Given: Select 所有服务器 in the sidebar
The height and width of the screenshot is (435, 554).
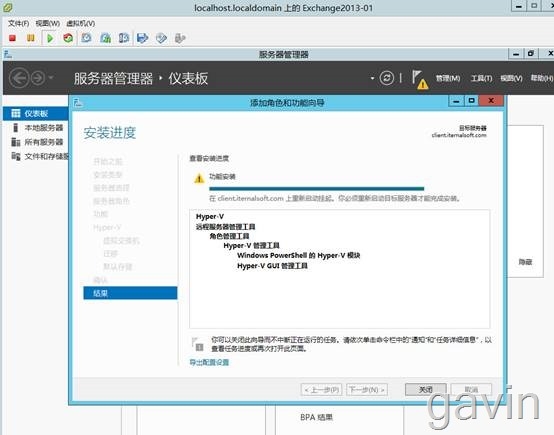Looking at the screenshot, I should pos(39,142).
